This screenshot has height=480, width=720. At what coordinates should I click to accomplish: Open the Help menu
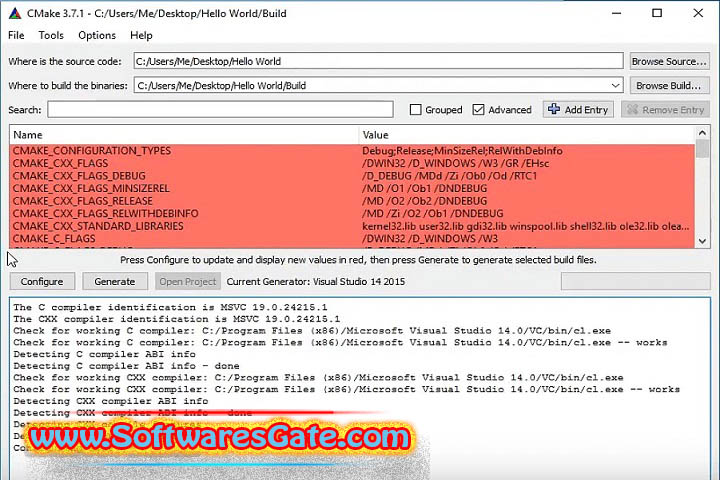(x=141, y=35)
